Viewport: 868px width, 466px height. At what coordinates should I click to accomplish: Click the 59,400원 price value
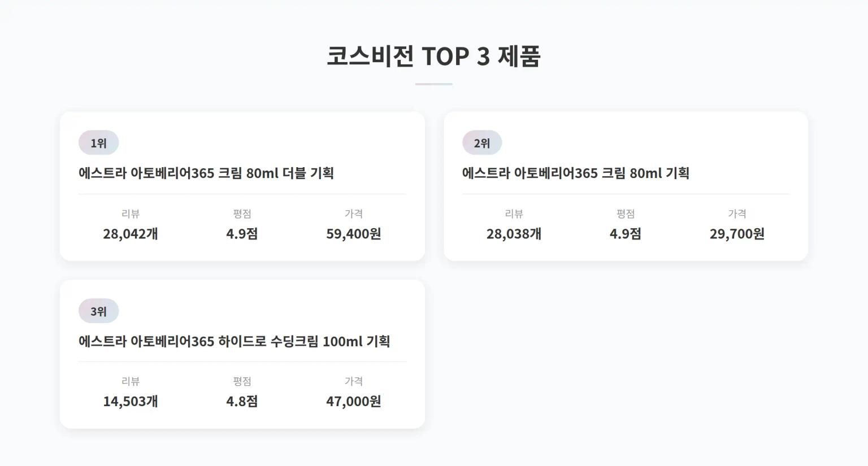click(354, 233)
